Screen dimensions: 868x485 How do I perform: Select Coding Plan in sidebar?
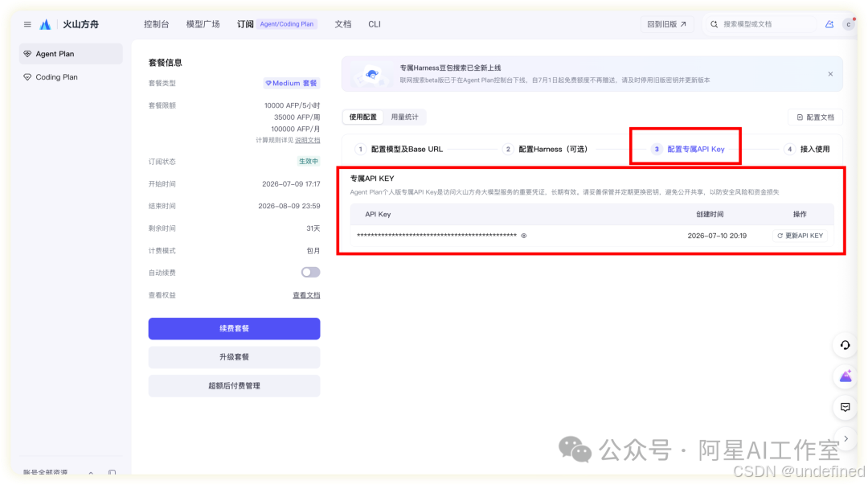coord(71,77)
